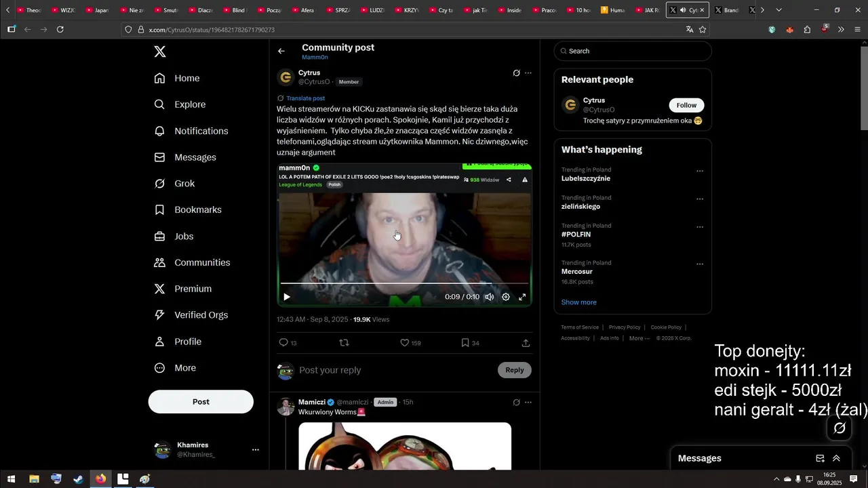Bookmark page with star icon

pos(703,29)
